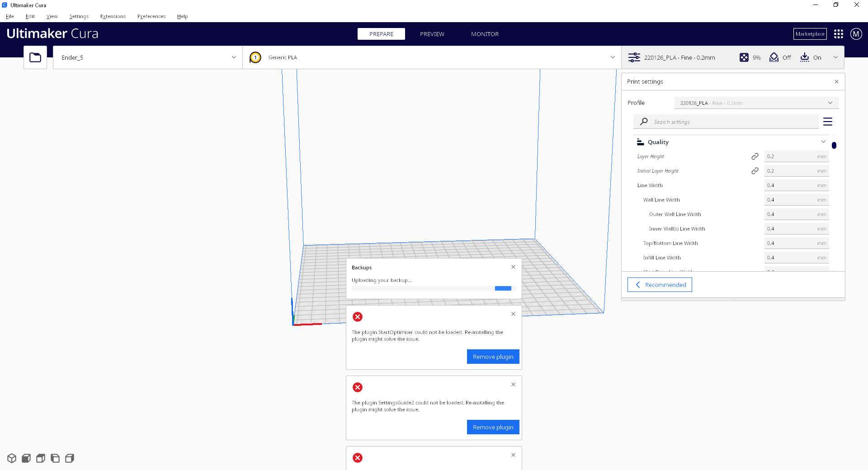Dismiss the SettingsGuide2 error message
Viewport: 868px width, 470px height.
(x=514, y=385)
